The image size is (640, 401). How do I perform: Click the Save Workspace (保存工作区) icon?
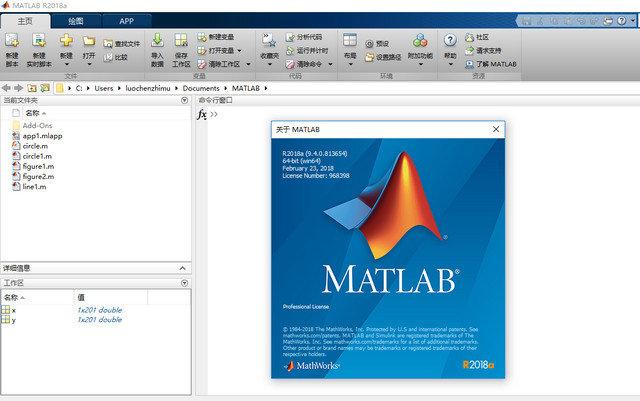(181, 40)
